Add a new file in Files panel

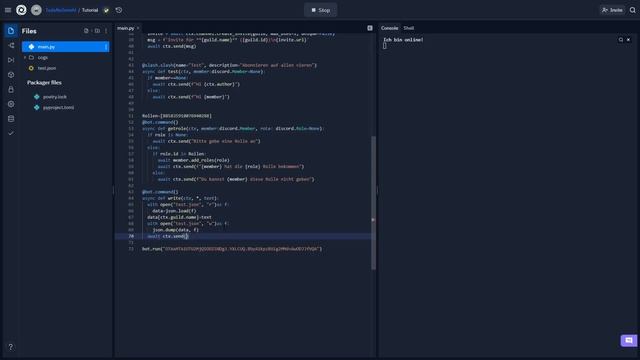(86, 31)
